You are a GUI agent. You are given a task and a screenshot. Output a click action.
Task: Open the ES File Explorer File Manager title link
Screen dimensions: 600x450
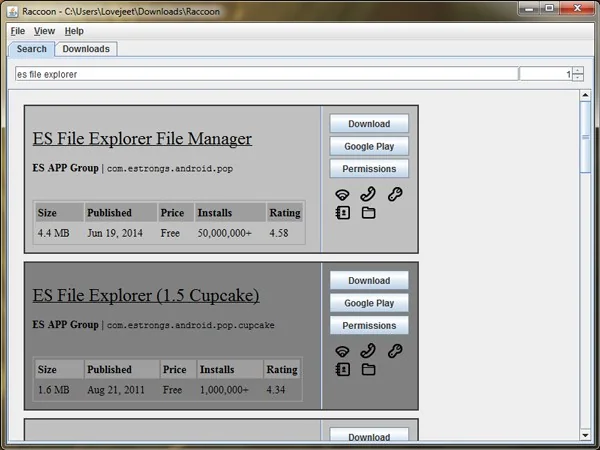point(142,139)
